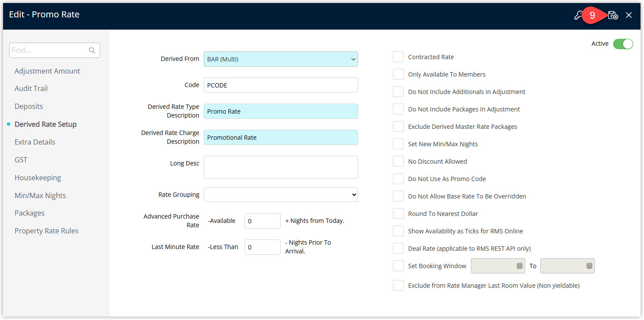Click Advanced Purchase Rate nights field
Image resolution: width=644 pixels, height=320 pixels.
(262, 221)
